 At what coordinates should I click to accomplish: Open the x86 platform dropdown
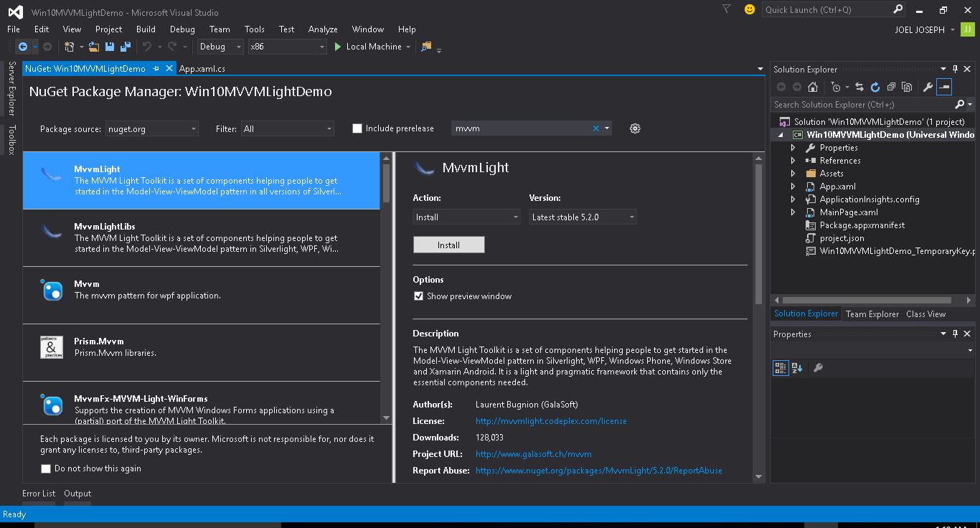pyautogui.click(x=287, y=47)
